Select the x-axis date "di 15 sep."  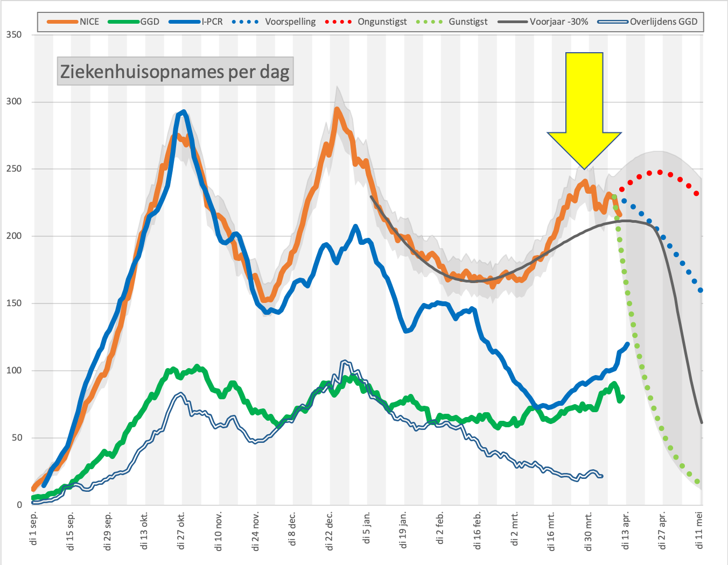click(x=71, y=531)
